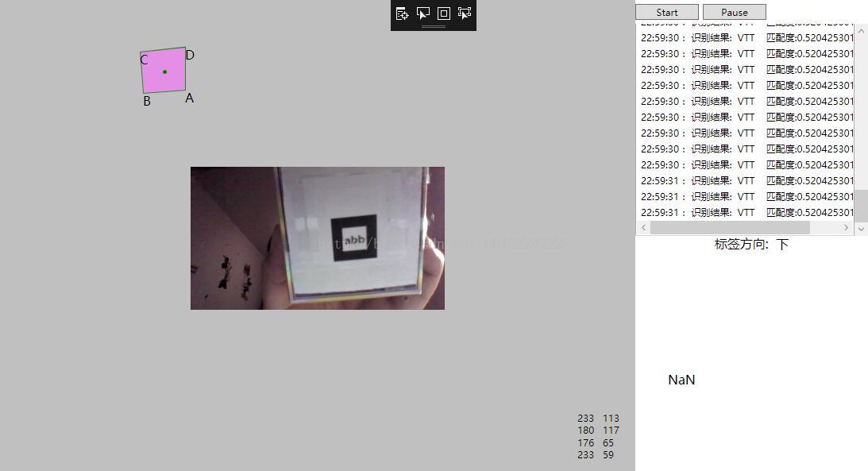Click the webcam video preview image
The image size is (868, 471).
point(317,238)
